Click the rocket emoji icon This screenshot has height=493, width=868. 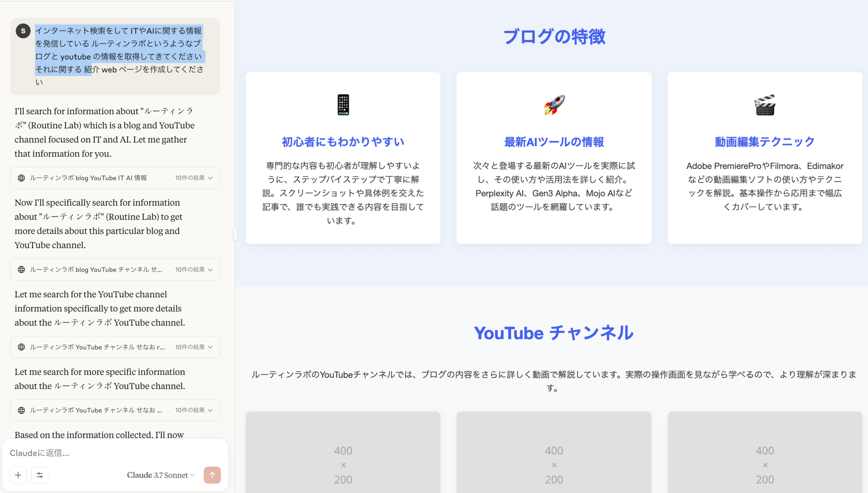(x=554, y=105)
